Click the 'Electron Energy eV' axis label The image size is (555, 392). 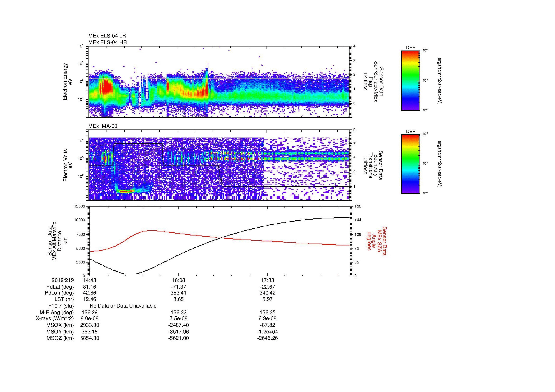(x=67, y=82)
